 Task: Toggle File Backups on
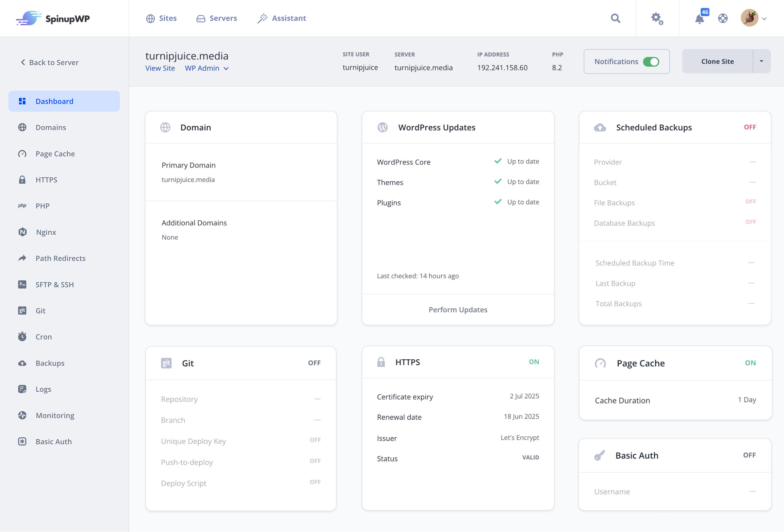pyautogui.click(x=751, y=201)
